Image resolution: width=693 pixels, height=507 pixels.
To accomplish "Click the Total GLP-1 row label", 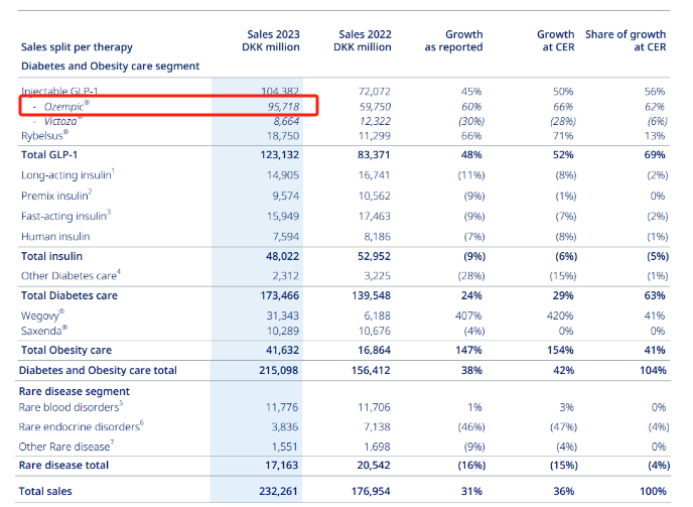I will coord(49,155).
